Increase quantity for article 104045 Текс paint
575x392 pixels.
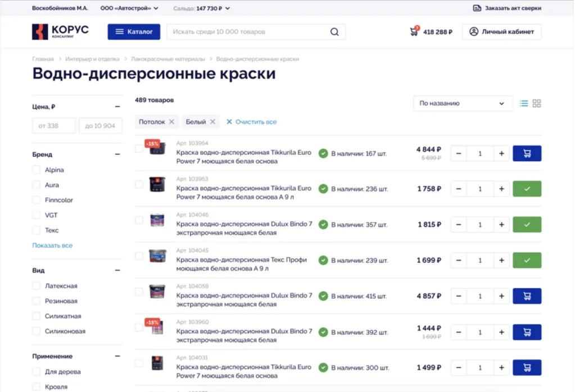[501, 261]
